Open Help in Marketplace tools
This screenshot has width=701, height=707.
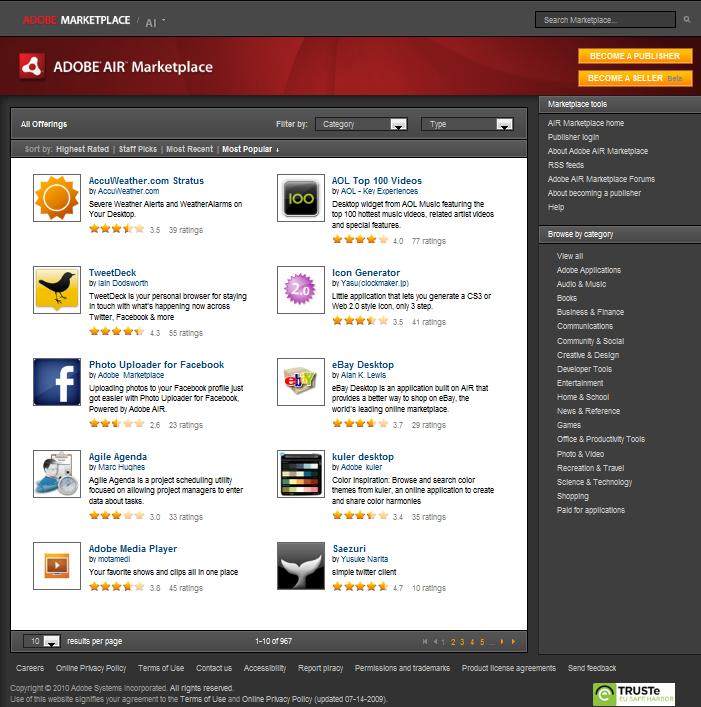(x=556, y=207)
